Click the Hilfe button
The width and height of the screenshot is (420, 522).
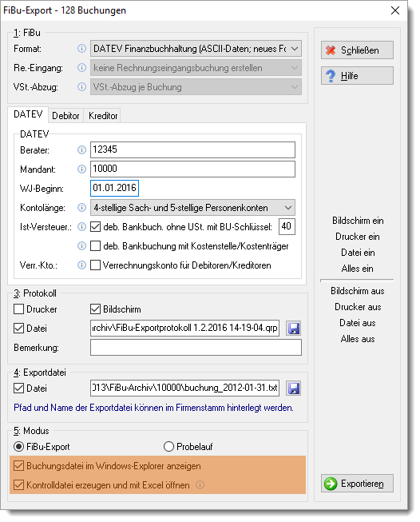[357, 76]
